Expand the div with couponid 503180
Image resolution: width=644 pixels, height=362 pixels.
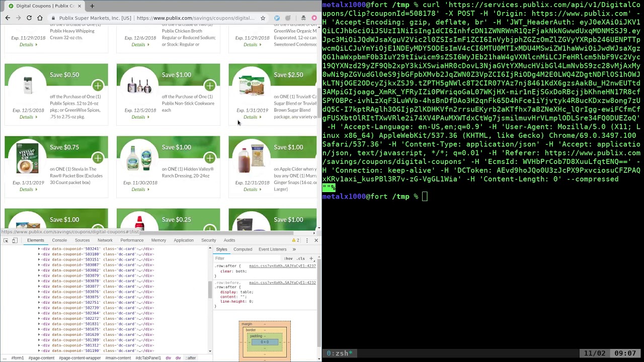pos(39,254)
